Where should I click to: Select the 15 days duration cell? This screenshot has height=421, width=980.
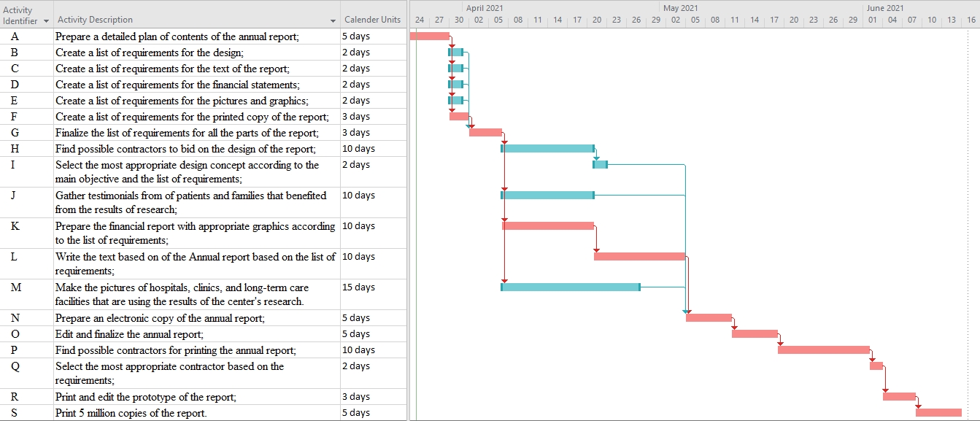pyautogui.click(x=358, y=287)
